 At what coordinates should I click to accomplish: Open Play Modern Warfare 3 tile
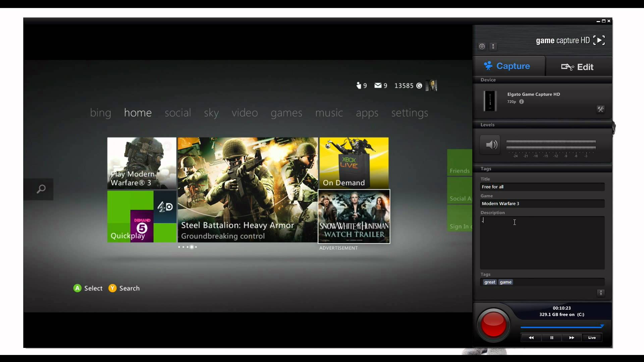point(142,163)
